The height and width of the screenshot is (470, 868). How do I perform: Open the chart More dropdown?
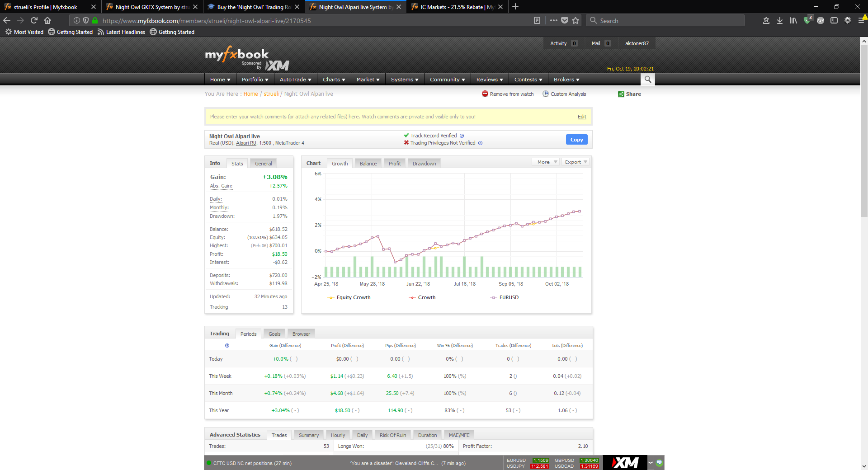tap(546, 162)
